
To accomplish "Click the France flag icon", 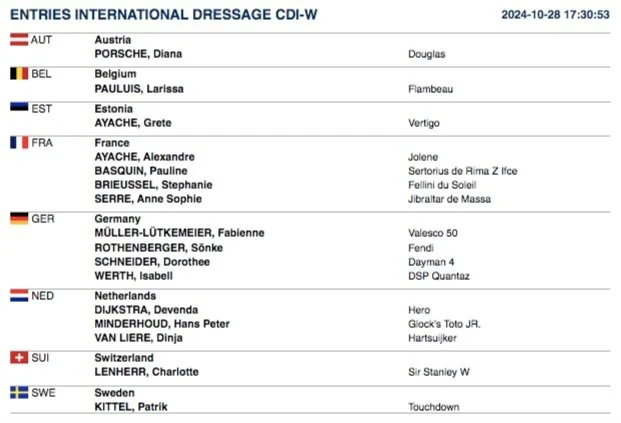I will pyautogui.click(x=19, y=143).
